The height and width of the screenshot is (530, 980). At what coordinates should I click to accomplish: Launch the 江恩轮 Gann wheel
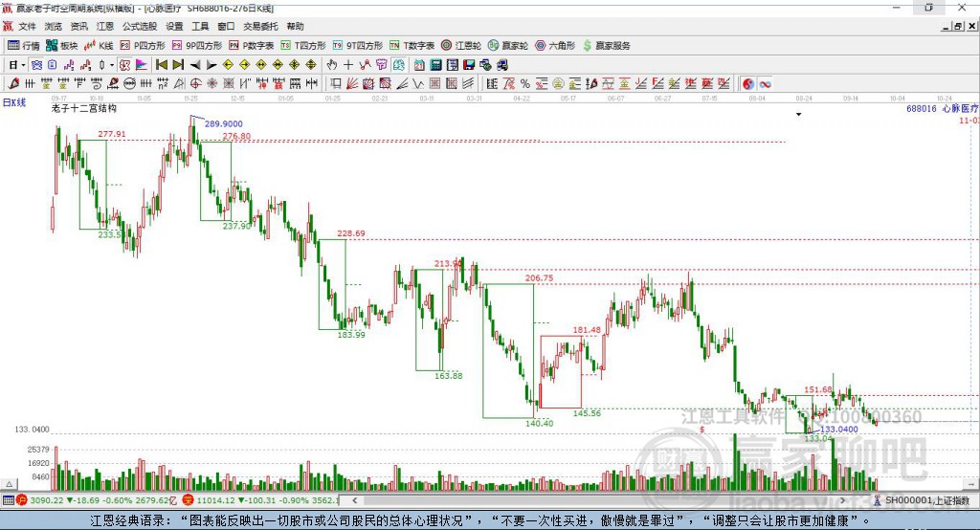461,46
